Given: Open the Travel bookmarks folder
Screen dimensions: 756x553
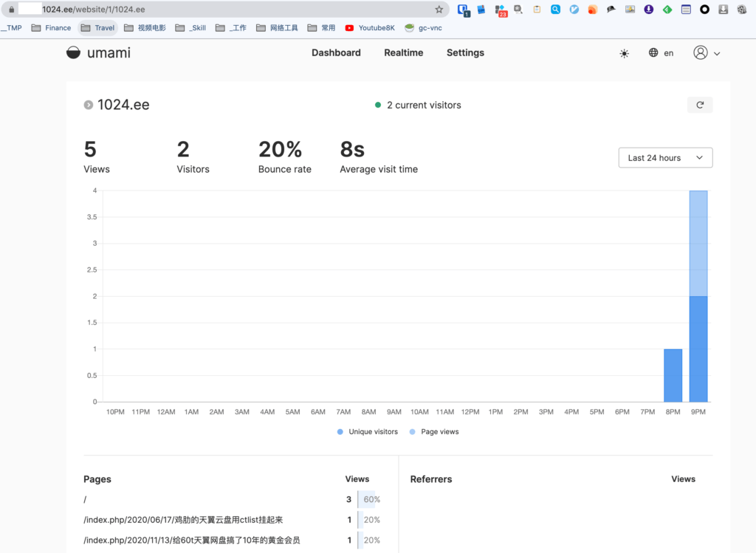Looking at the screenshot, I should pos(98,28).
